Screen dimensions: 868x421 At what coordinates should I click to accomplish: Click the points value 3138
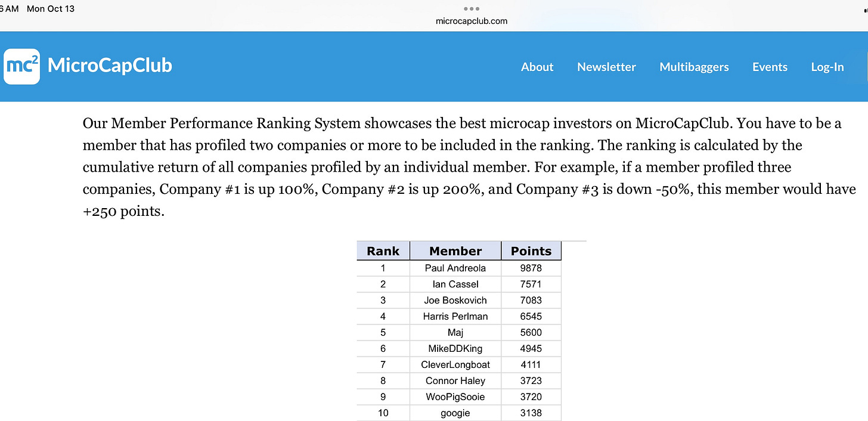[x=531, y=413]
